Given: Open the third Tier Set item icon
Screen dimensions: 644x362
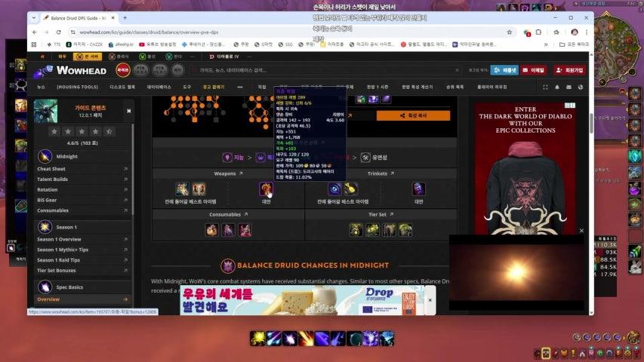Looking at the screenshot, I should (389, 230).
